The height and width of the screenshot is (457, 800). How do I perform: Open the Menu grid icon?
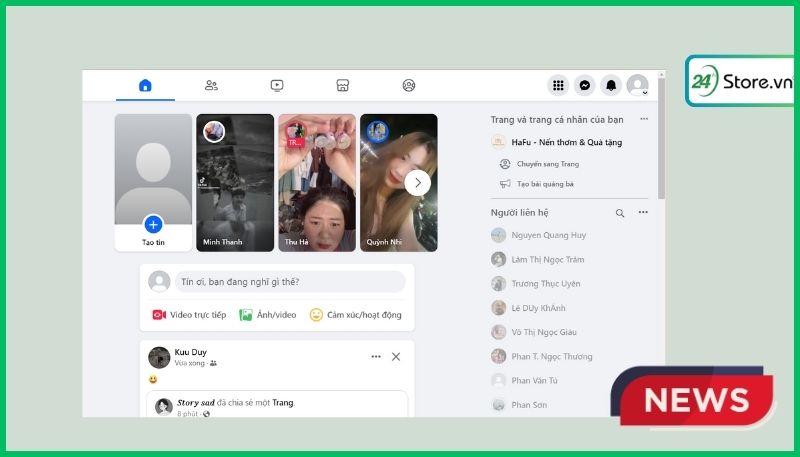[558, 85]
